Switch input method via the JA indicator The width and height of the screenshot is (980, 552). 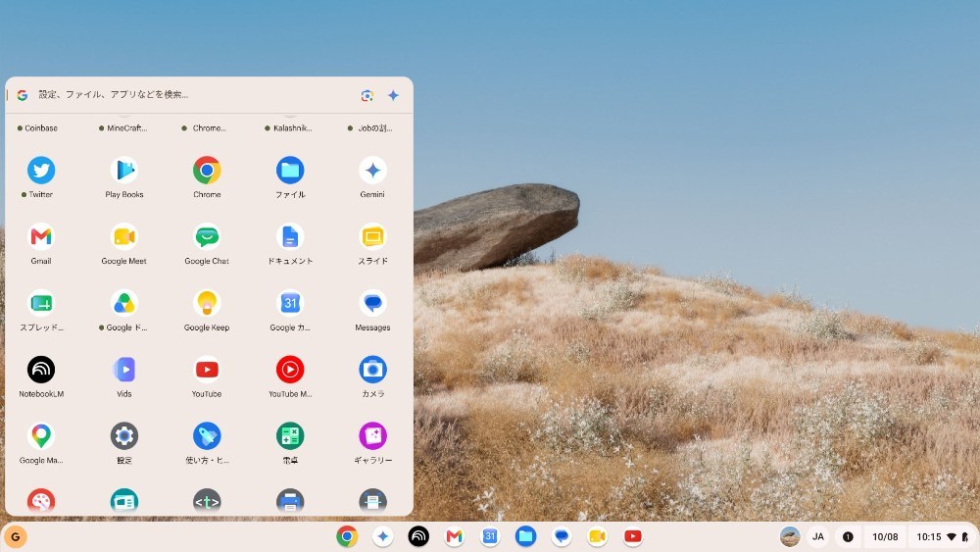point(817,536)
